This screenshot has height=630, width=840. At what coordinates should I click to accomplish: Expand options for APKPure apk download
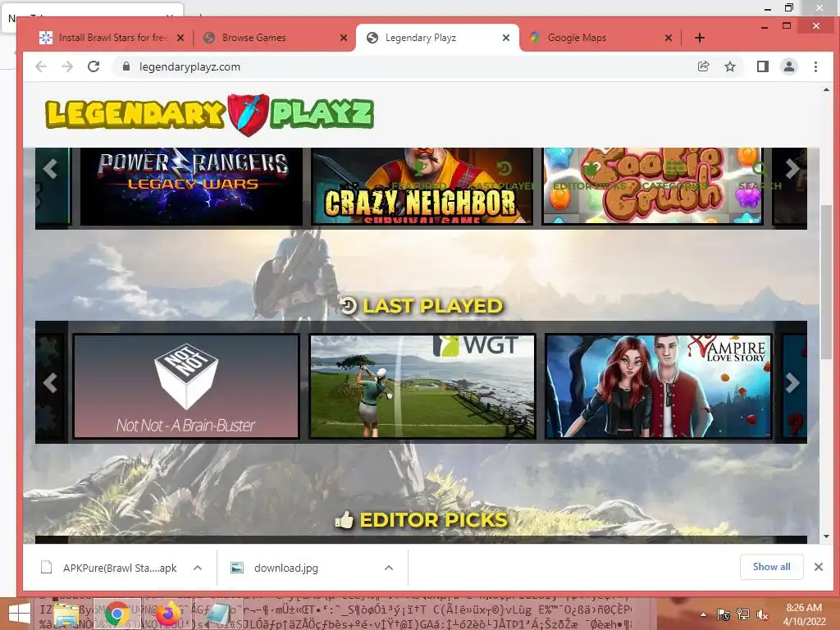[198, 568]
